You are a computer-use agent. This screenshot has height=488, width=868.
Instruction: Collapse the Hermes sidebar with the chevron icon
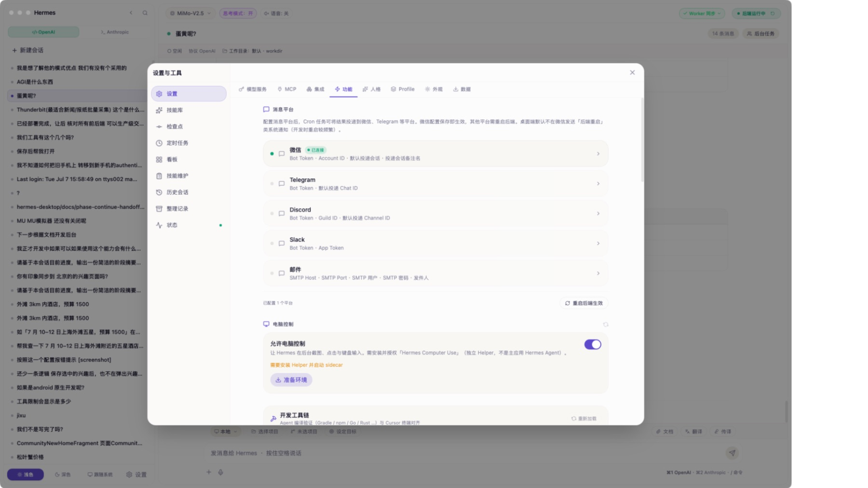click(131, 13)
